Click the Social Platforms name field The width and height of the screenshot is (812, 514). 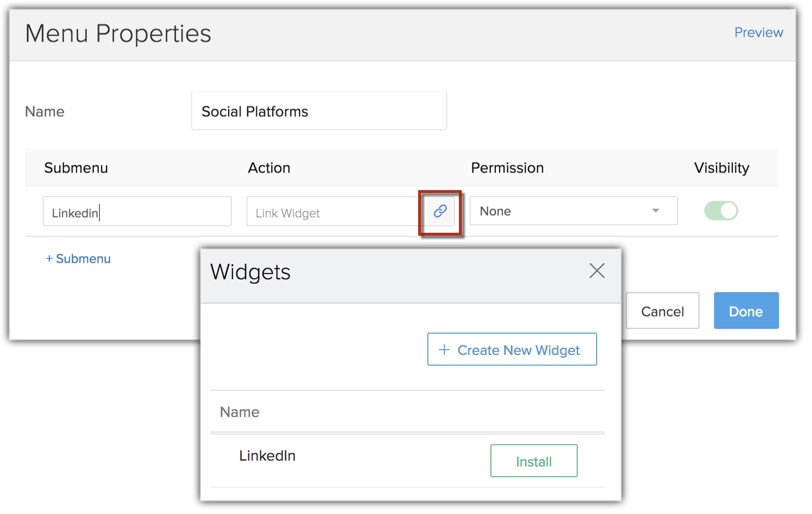pyautogui.click(x=319, y=112)
